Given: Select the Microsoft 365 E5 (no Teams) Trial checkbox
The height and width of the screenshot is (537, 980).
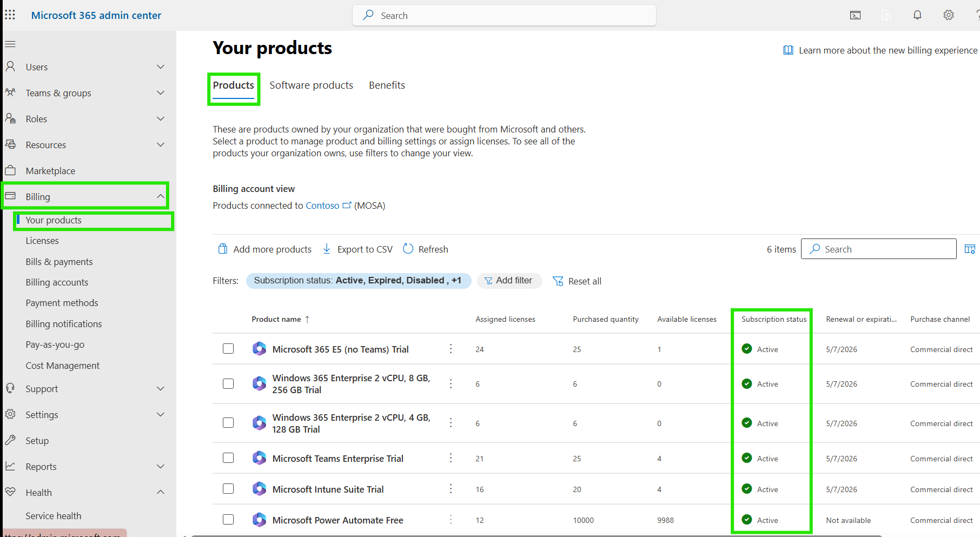Looking at the screenshot, I should pos(228,349).
